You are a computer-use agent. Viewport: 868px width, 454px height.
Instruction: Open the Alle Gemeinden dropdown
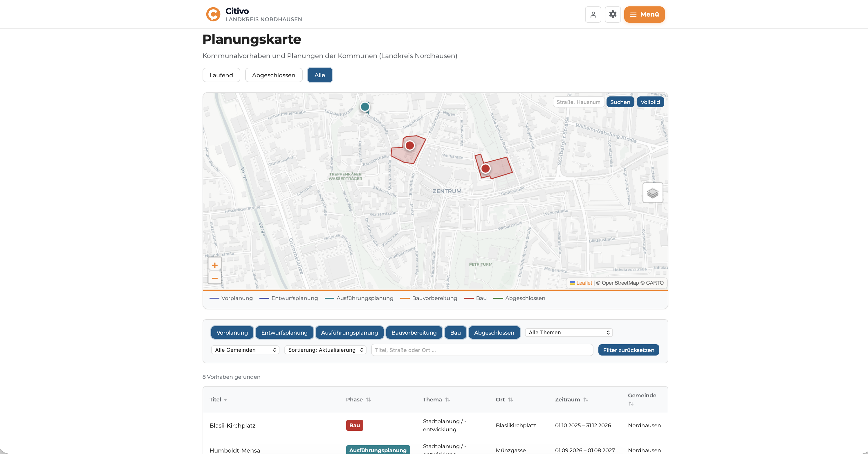tap(245, 350)
